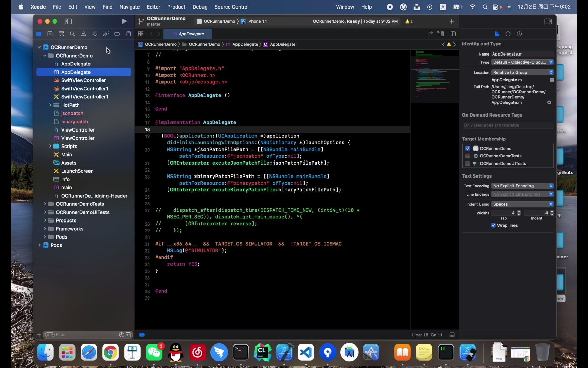Adjust editor options menu
The width and height of the screenshot is (588, 368).
(440, 34)
